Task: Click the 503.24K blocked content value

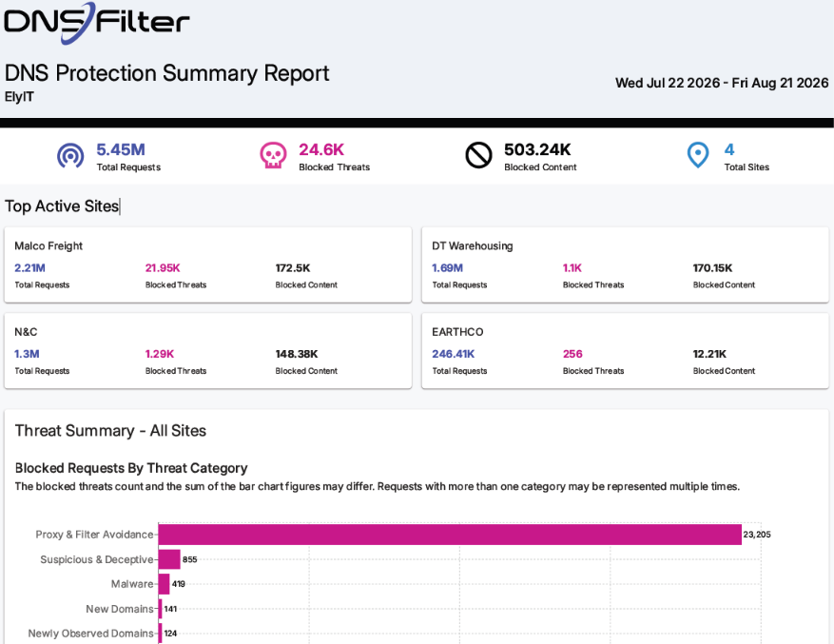Action: (537, 149)
